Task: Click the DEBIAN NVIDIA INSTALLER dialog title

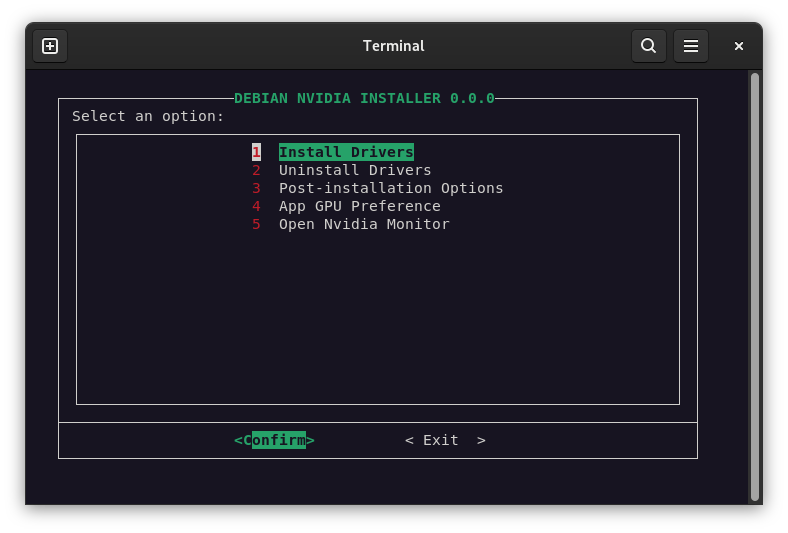Action: [x=364, y=98]
